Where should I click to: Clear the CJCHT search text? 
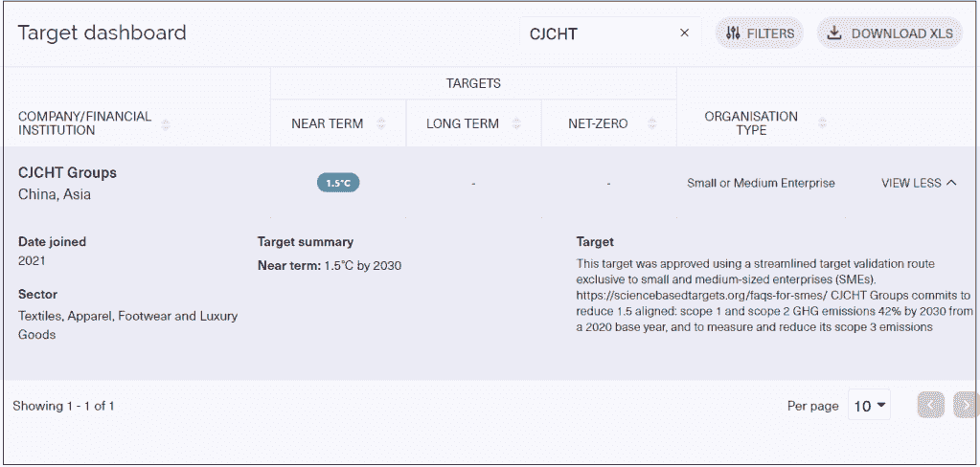click(x=684, y=33)
